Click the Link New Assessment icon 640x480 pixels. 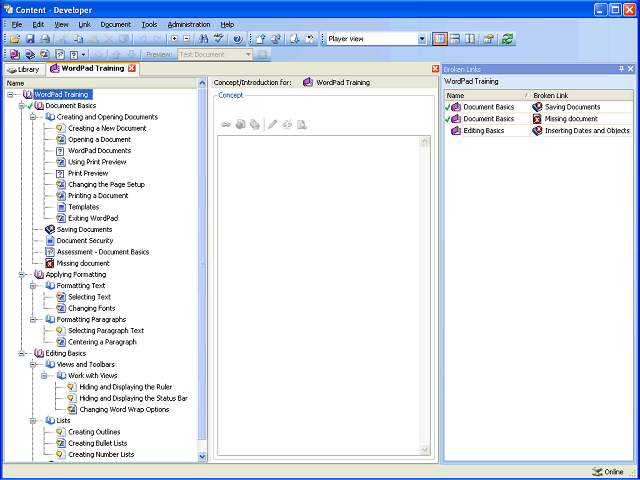click(74, 54)
